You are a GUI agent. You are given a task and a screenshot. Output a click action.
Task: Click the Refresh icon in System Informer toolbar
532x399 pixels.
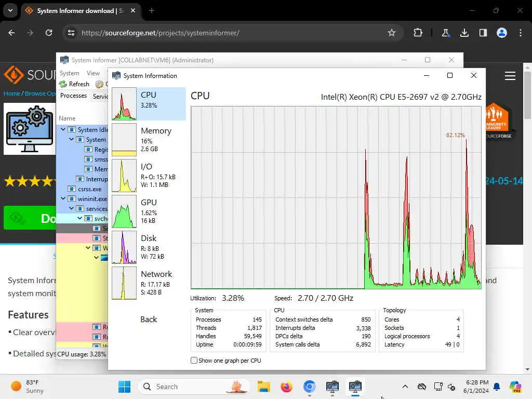[x=63, y=84]
